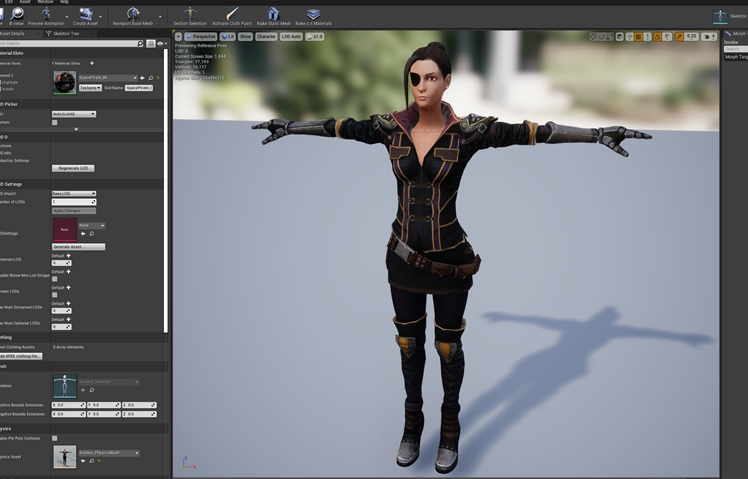Image resolution: width=748 pixels, height=479 pixels.
Task: Select the scale gizmo in viewport toolbar
Action: [610, 37]
